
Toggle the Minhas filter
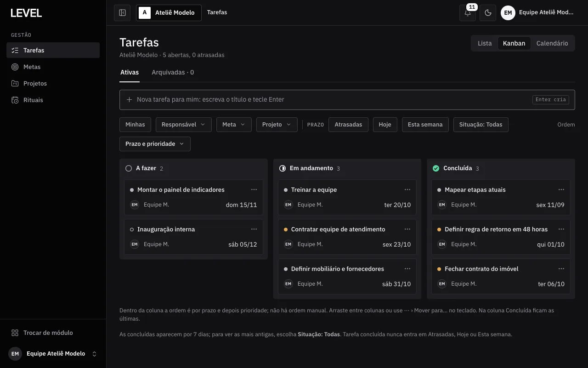coord(135,125)
